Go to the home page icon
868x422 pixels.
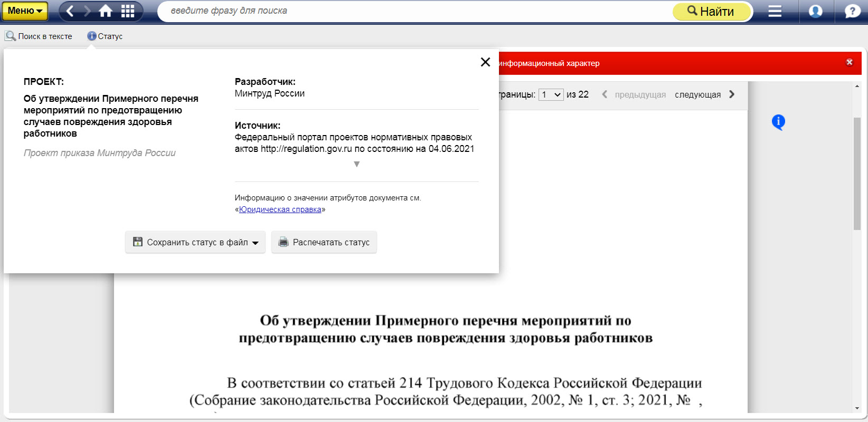(106, 11)
